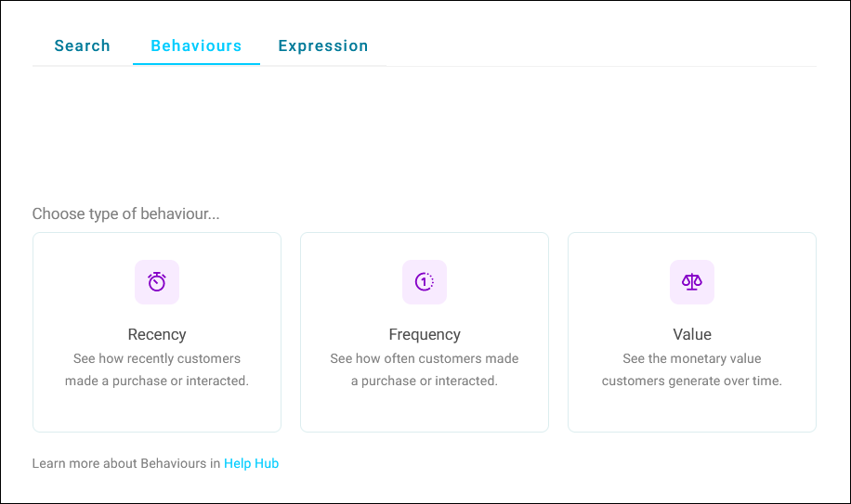Click "See how recently customers" description text
Viewport: 851px width, 504px height.
(157, 359)
